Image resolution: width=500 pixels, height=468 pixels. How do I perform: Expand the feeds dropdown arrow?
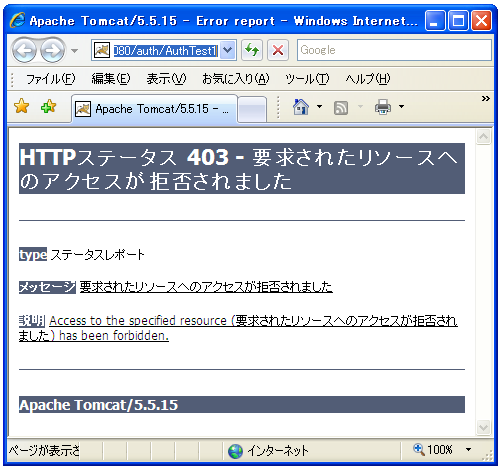tap(360, 107)
